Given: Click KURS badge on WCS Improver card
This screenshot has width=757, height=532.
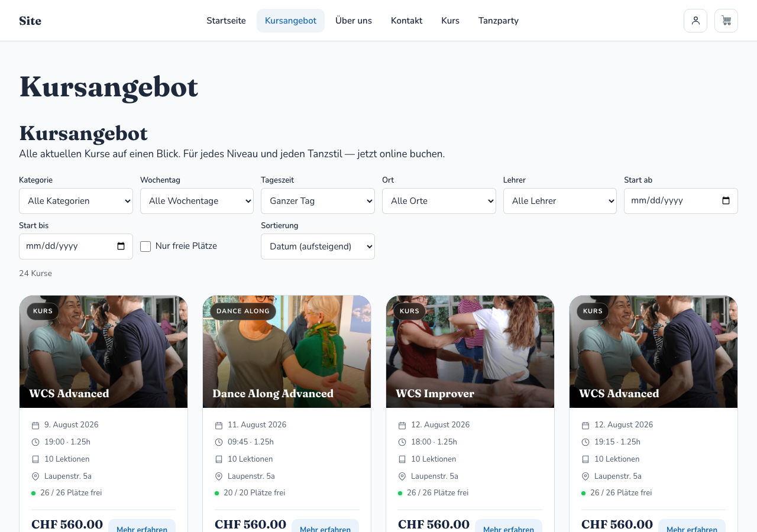Looking at the screenshot, I should [409, 312].
